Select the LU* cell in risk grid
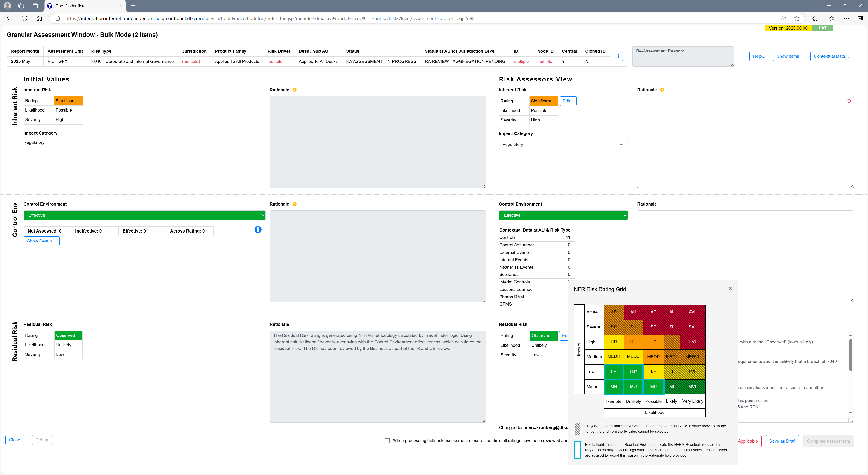This screenshot has height=475, width=868. tap(633, 371)
